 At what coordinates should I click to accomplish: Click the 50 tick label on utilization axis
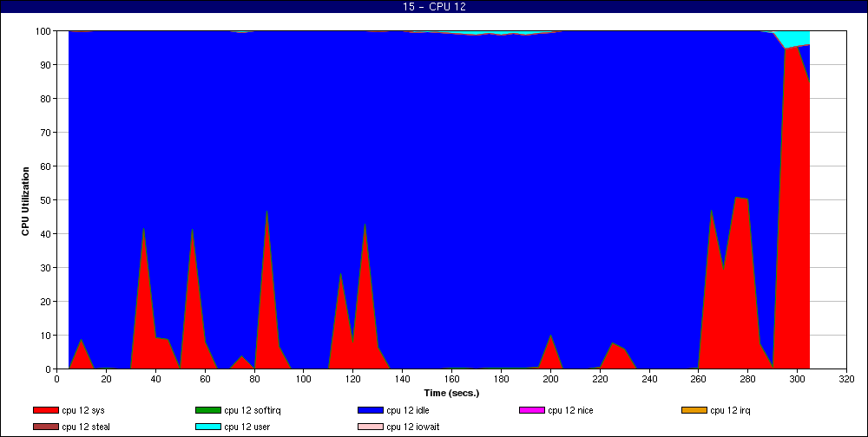pos(45,200)
